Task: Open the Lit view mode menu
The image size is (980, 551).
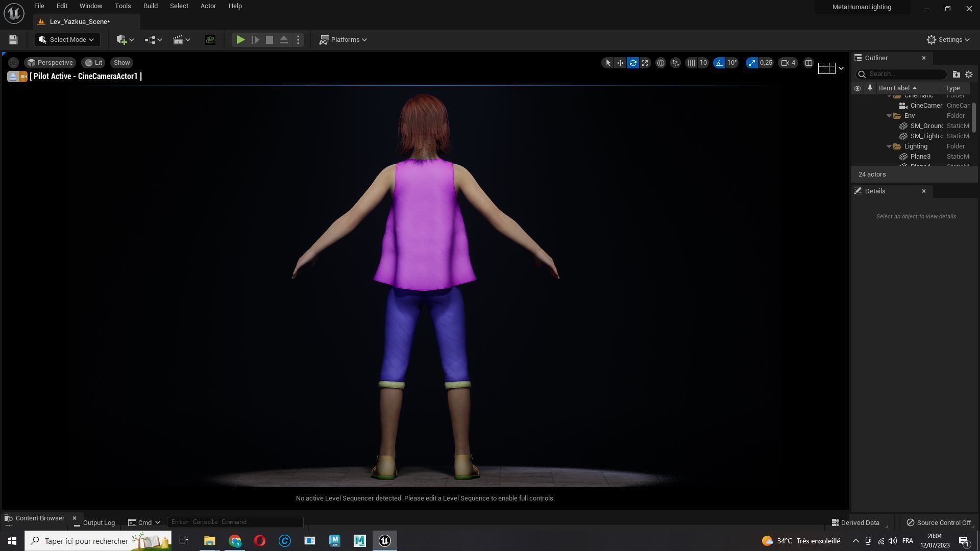Action: pyautogui.click(x=93, y=63)
